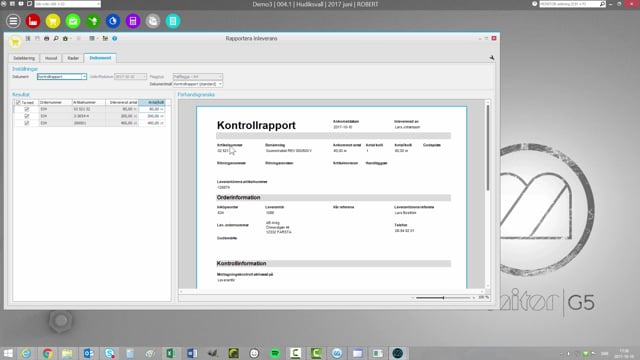Open the turquoise document module icon
640x360 pixels.
173,21
